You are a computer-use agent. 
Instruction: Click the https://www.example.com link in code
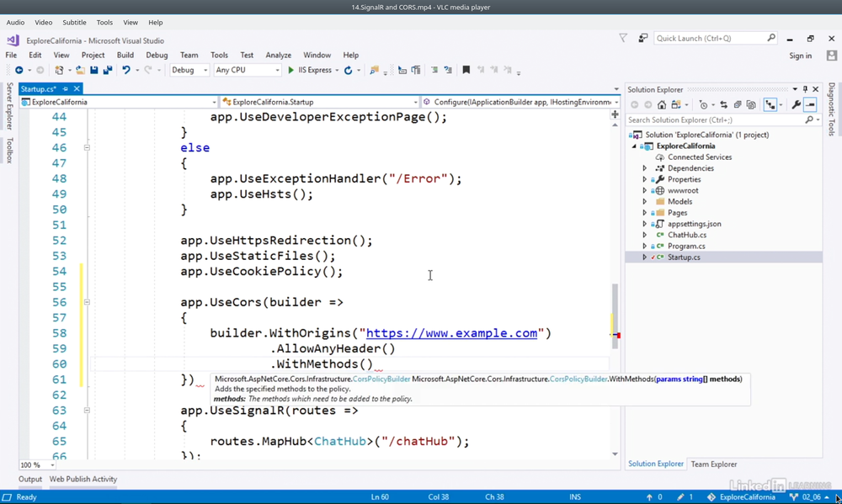[x=451, y=333]
